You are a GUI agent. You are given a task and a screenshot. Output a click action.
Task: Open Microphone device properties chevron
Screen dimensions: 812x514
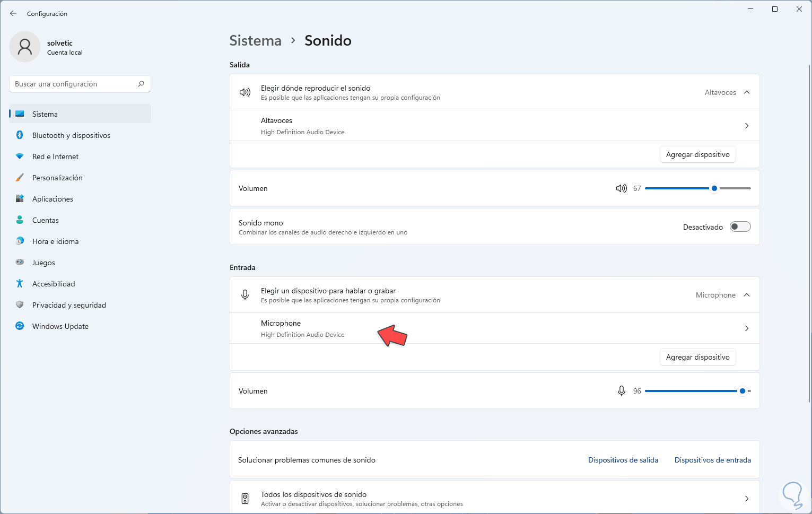[x=747, y=328]
